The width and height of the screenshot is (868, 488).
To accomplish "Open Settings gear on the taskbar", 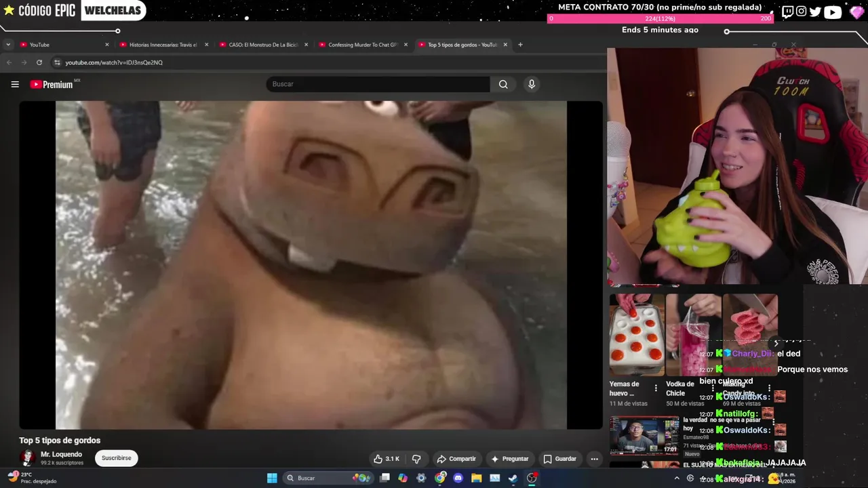I will pyautogui.click(x=421, y=478).
